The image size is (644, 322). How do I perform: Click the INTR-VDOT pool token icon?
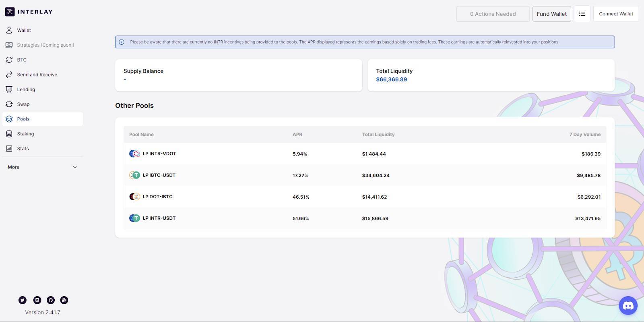[x=134, y=154]
